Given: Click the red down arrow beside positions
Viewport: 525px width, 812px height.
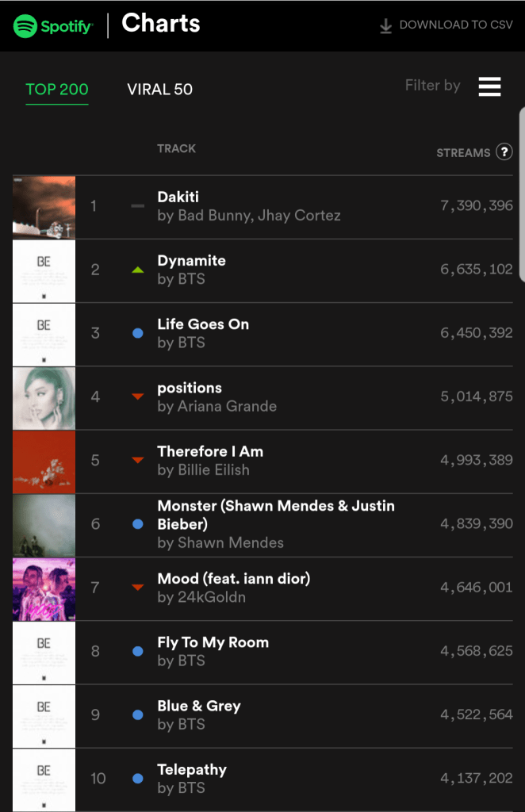Looking at the screenshot, I should click(138, 396).
